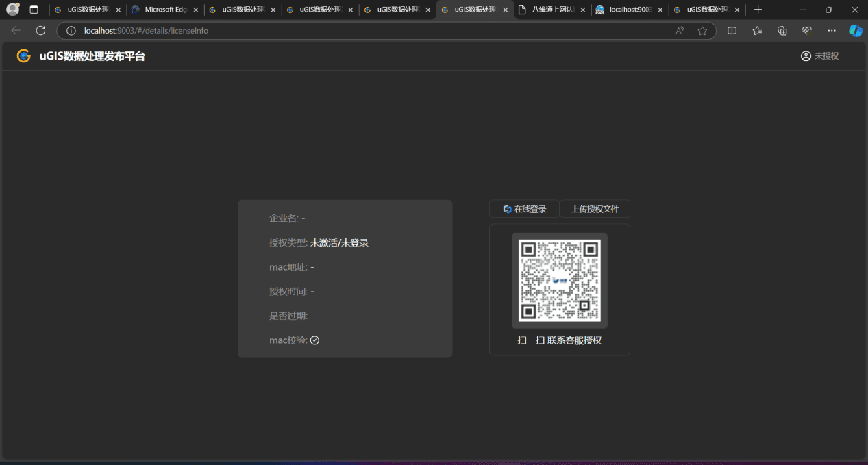Open the Copilot icon in the browser toolbar
Screen dimensions: 868x465
[x=855, y=30]
